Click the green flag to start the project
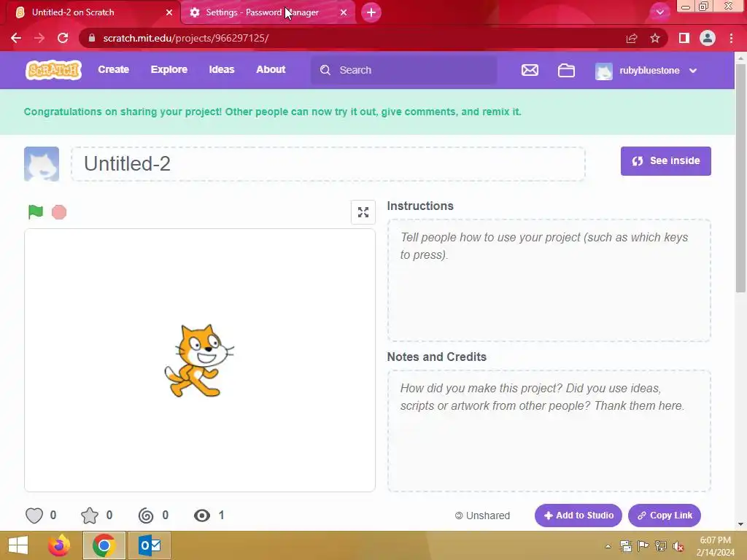 [x=36, y=212]
